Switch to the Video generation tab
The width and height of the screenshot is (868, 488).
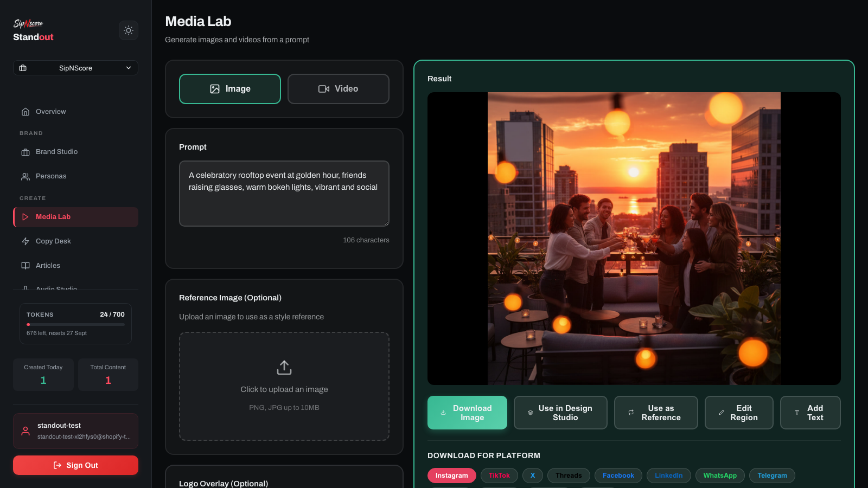pos(339,89)
